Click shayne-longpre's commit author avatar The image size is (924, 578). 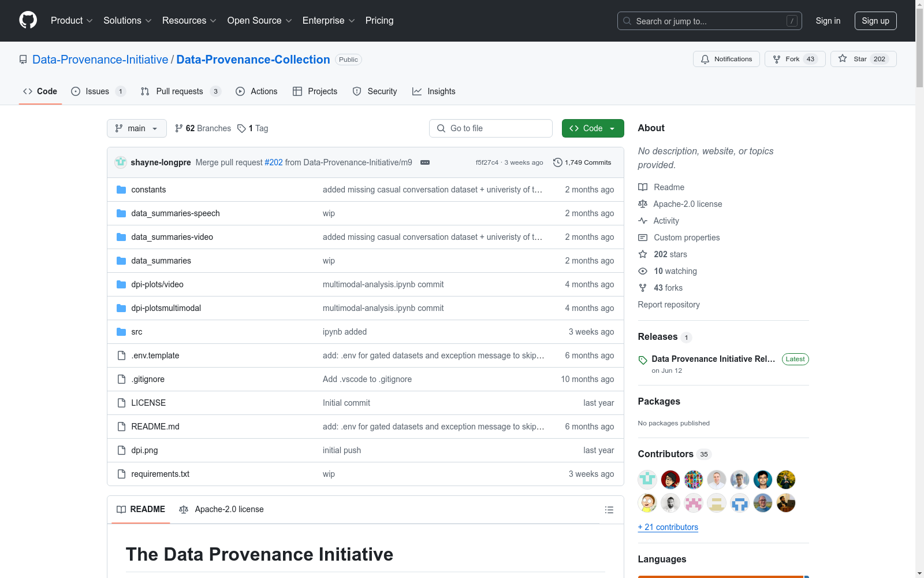[121, 162]
